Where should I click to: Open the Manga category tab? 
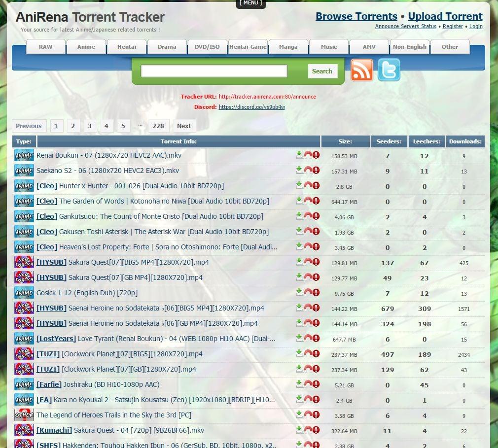(288, 47)
